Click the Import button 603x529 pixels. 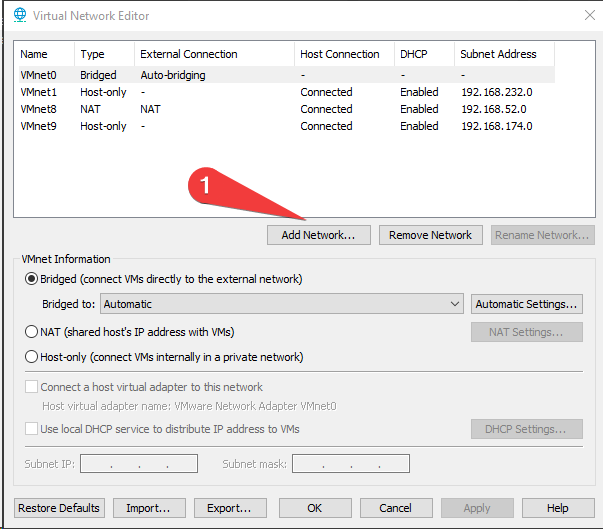point(149,508)
